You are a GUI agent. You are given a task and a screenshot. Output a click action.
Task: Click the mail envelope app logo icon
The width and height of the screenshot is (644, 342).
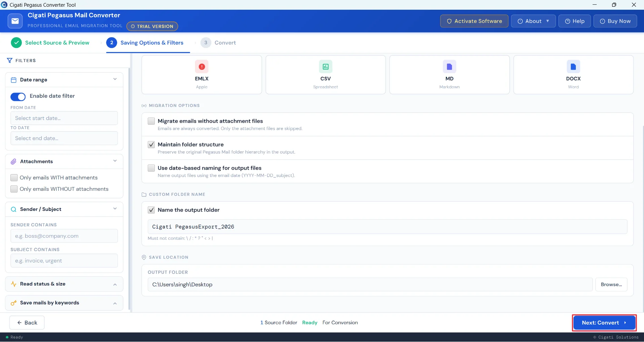pos(15,21)
